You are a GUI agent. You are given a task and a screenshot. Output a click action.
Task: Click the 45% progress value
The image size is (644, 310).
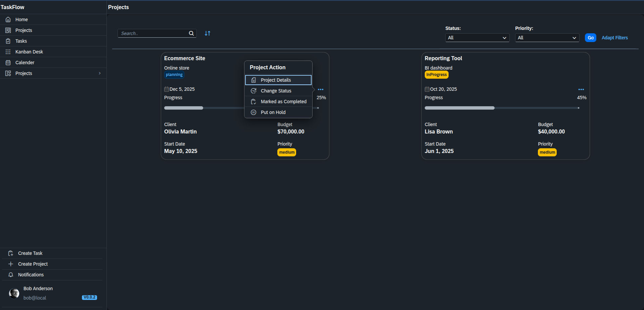[x=582, y=98]
